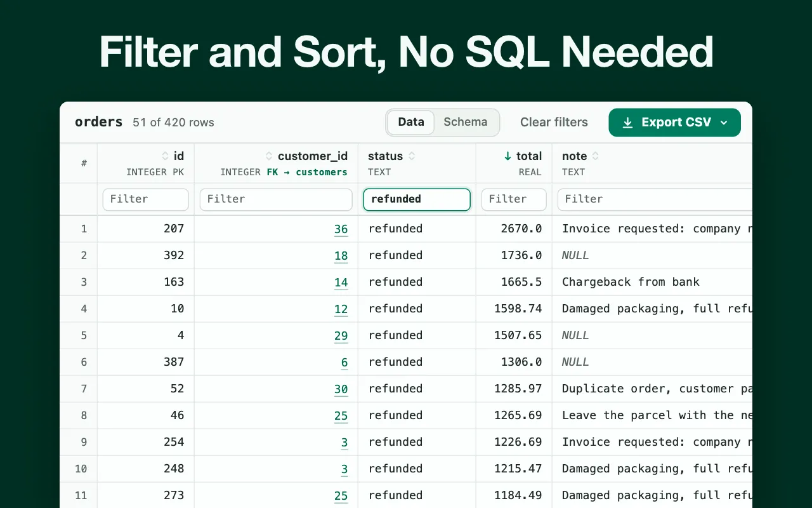
Task: Click the customer_id column sort arrows
Action: (x=269, y=156)
